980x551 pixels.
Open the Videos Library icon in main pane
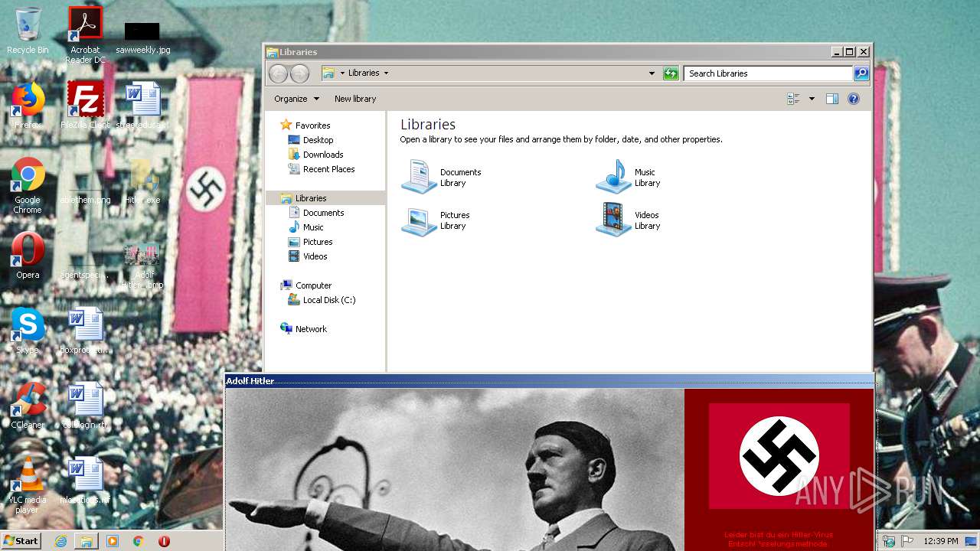[x=613, y=220]
